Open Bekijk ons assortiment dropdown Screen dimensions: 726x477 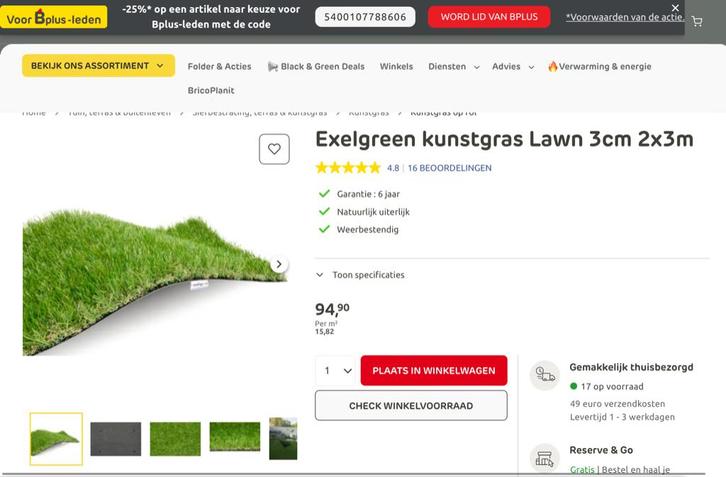click(98, 66)
